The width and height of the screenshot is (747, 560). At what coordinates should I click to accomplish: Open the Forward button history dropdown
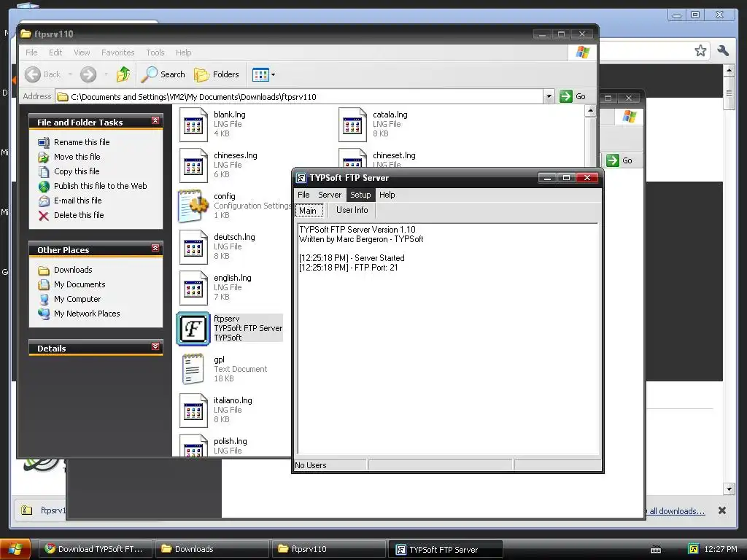(106, 75)
